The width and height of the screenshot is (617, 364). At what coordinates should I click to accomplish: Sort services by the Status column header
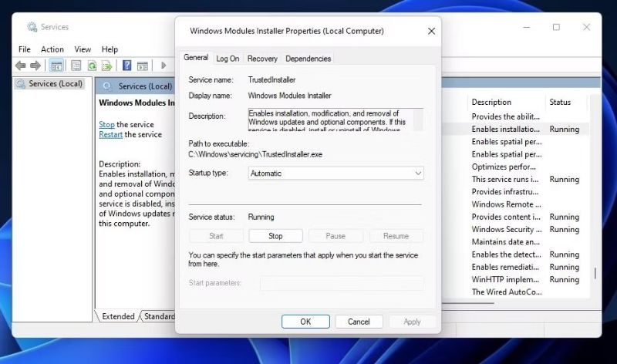(x=560, y=102)
